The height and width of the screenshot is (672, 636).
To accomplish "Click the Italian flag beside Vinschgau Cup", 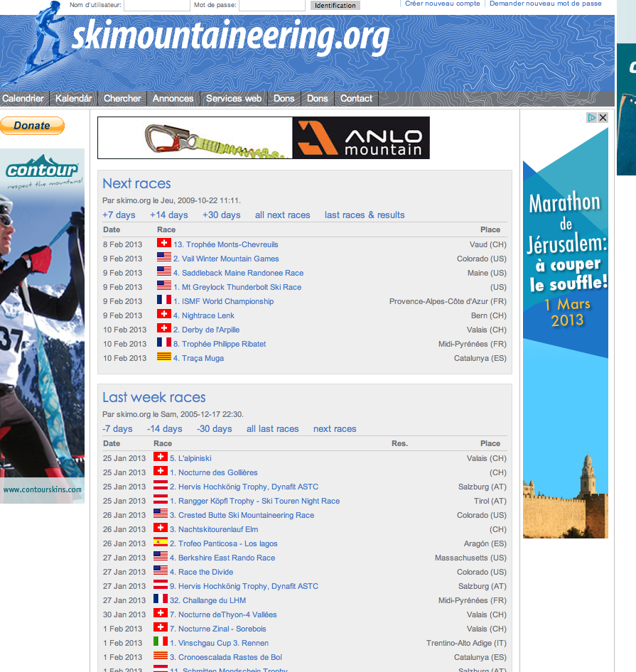I will click(161, 642).
